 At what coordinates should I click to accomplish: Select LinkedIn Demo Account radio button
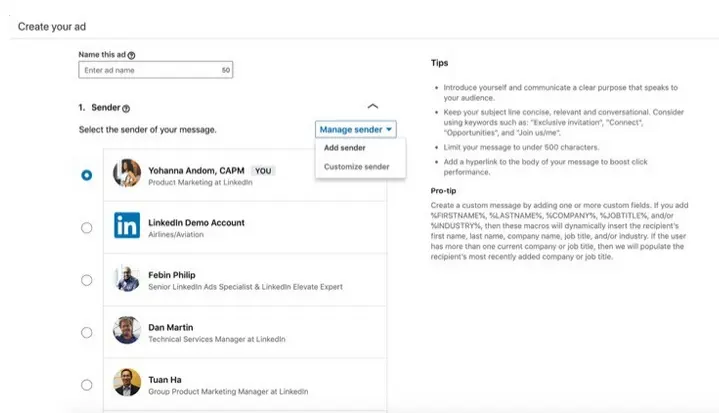tap(87, 227)
